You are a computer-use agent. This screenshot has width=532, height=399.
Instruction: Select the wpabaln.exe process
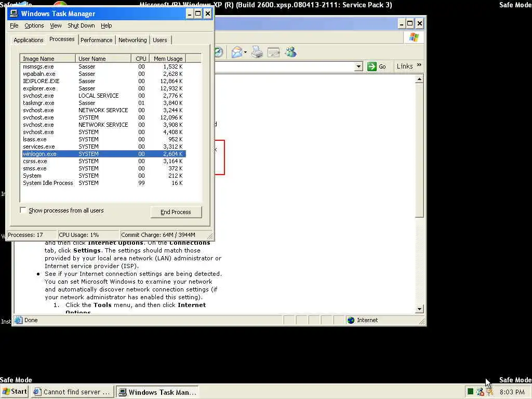[103, 74]
